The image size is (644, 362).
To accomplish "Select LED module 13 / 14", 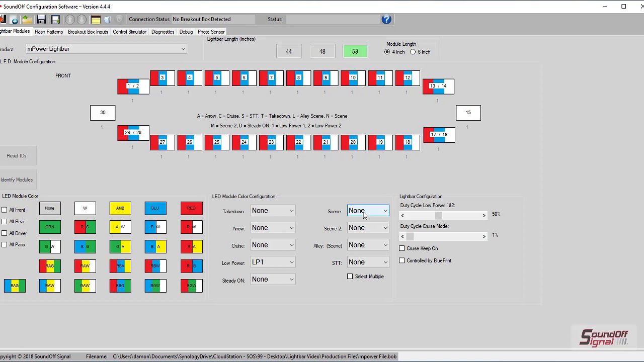I will pyautogui.click(x=438, y=86).
